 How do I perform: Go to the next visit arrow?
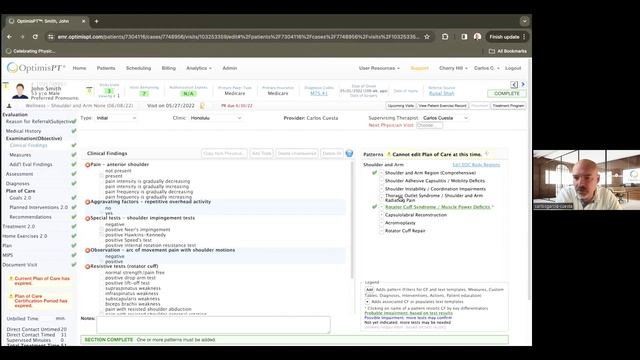click(523, 84)
